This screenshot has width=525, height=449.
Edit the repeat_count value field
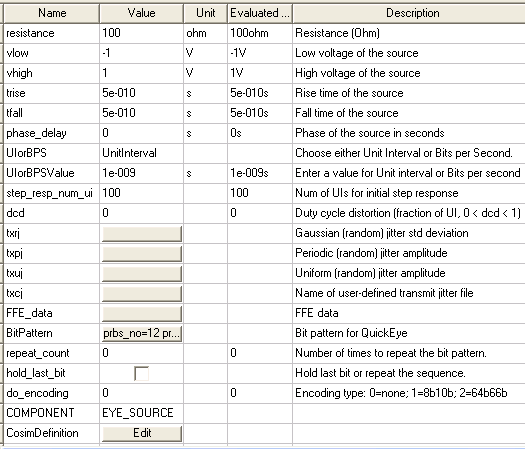pyautogui.click(x=141, y=353)
